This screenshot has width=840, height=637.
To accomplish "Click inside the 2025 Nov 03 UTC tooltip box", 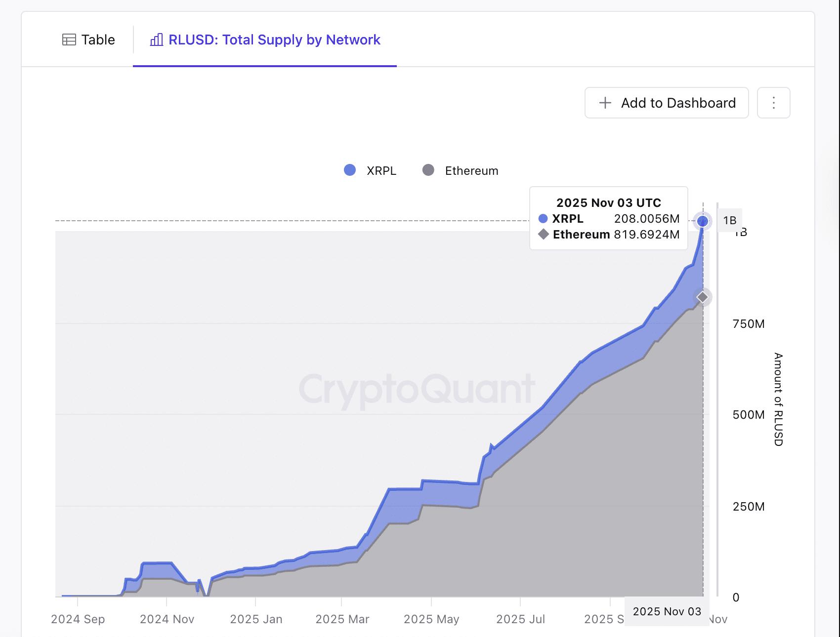I will click(608, 218).
